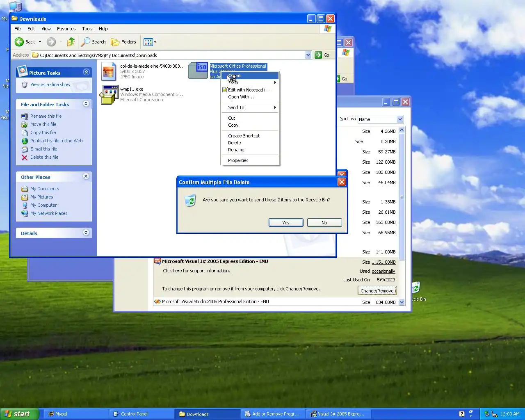The height and width of the screenshot is (420, 525).
Task: Open the Search tool in Downloads window
Action: click(x=94, y=42)
